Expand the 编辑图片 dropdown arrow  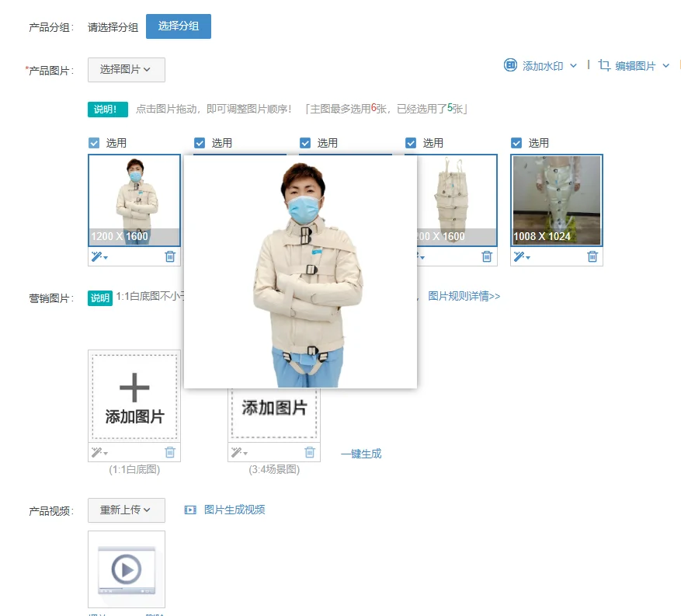pos(665,66)
